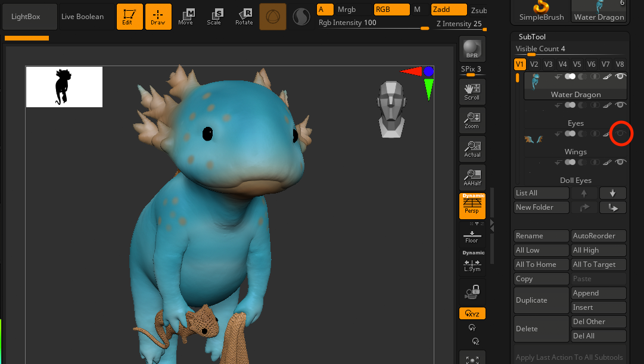Click the silhouette thumbnail preview

coord(64,87)
